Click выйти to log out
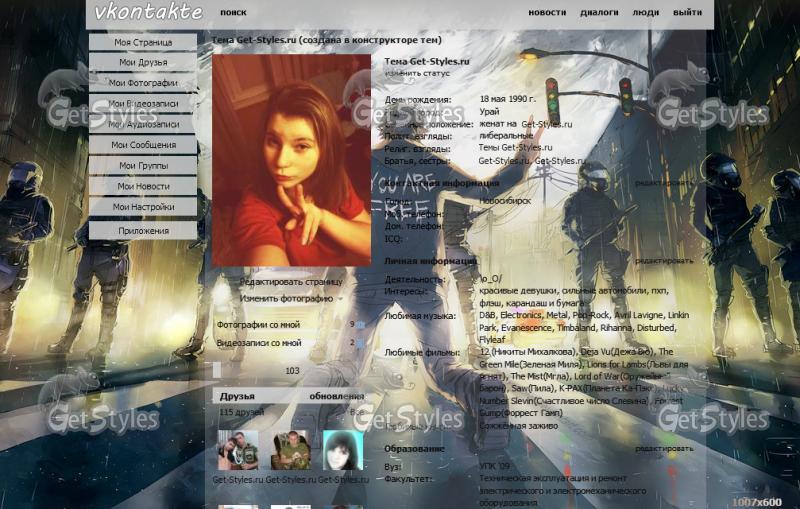The height and width of the screenshot is (509, 800). 687,12
